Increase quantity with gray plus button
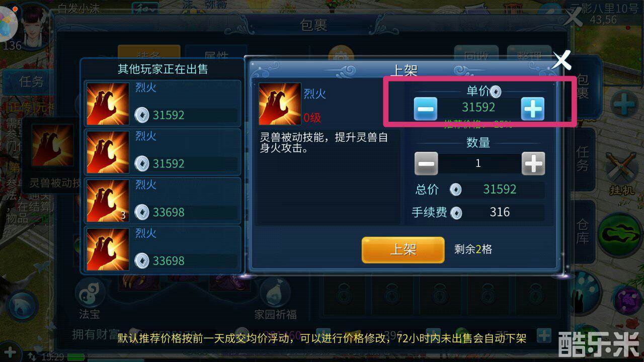The height and width of the screenshot is (362, 644). tap(533, 163)
